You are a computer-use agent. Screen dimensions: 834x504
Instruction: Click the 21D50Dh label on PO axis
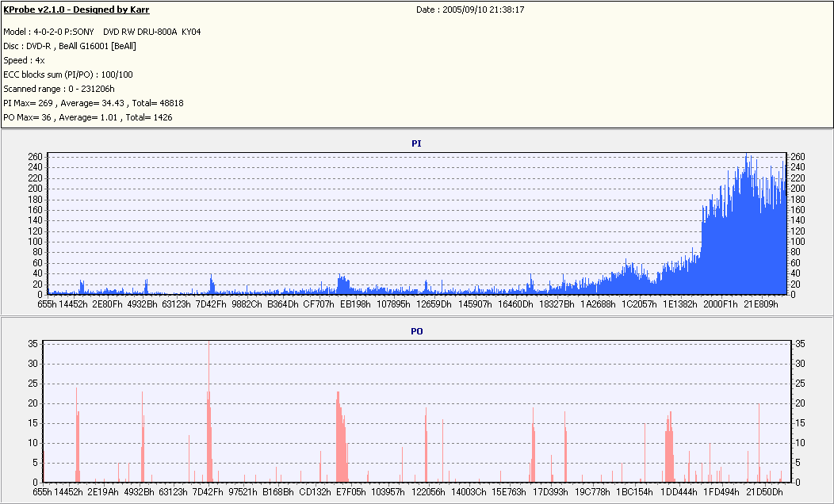[764, 492]
